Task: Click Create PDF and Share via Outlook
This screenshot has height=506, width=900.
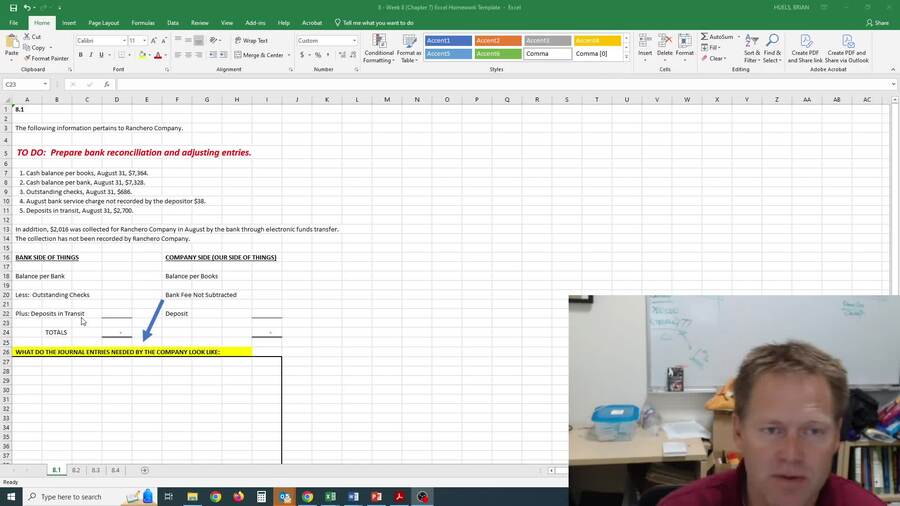Action: (x=847, y=48)
